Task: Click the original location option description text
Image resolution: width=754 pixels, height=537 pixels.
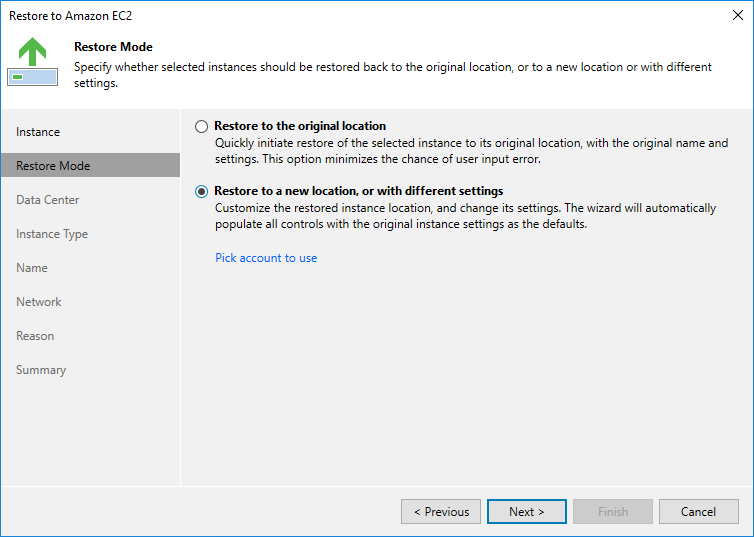Action: tap(471, 151)
